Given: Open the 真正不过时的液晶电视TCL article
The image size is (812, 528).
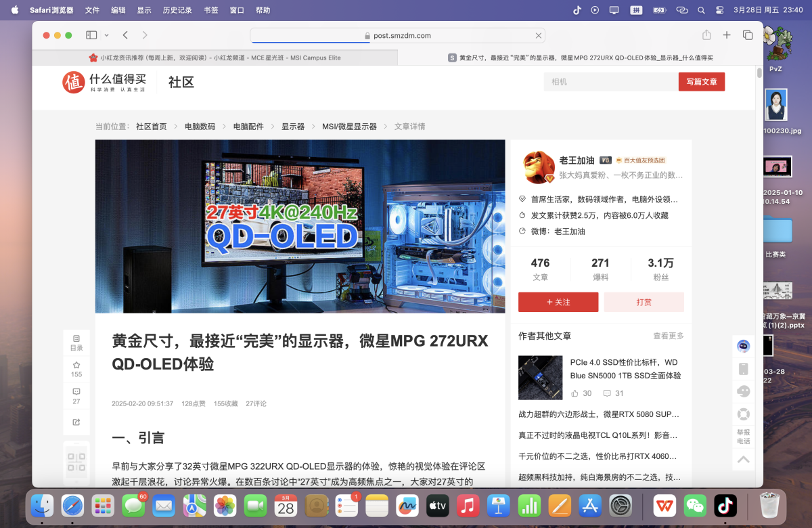Looking at the screenshot, I should [x=599, y=435].
